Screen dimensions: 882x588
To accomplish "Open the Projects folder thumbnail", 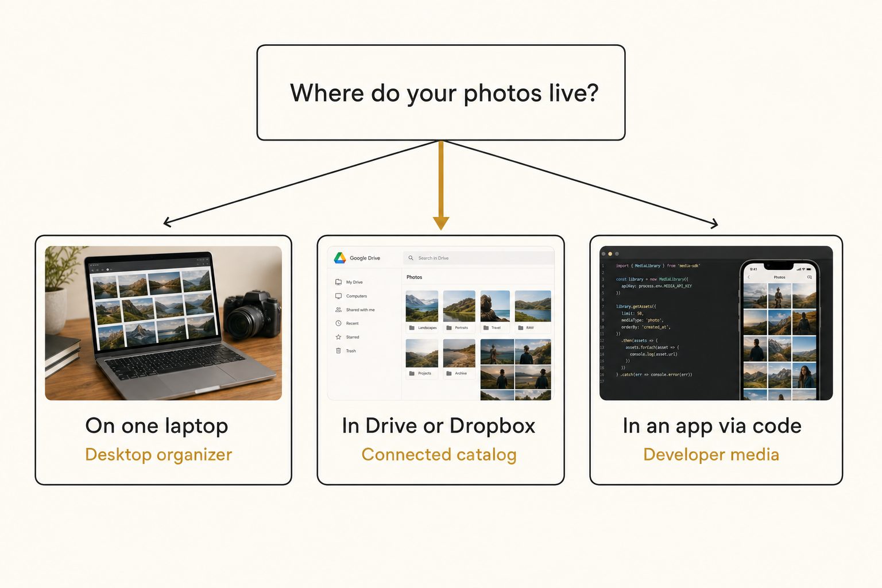I will pyautogui.click(x=422, y=353).
